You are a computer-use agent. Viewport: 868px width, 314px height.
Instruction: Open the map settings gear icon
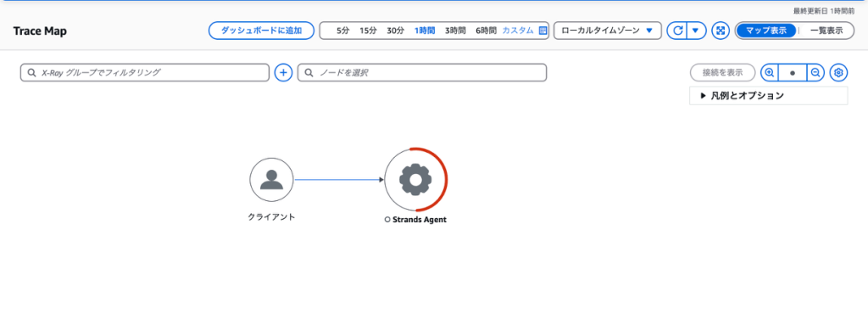[x=838, y=72]
